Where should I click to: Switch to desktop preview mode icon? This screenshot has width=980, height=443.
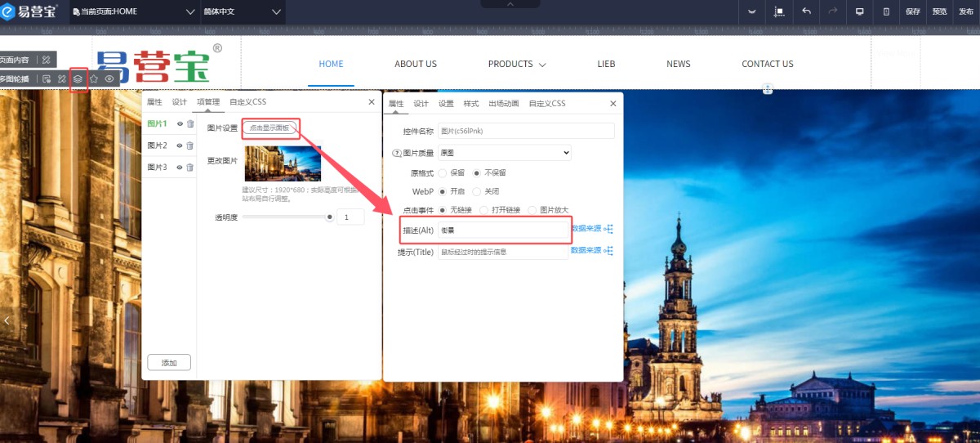859,11
